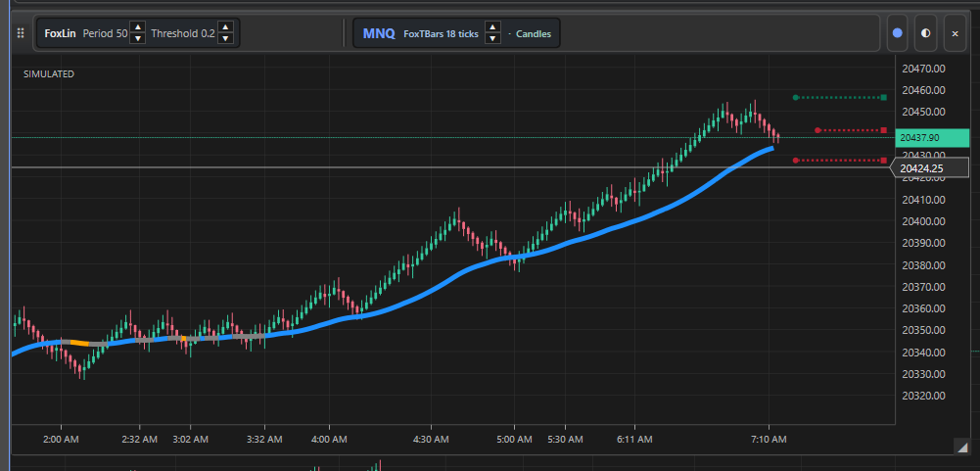The height and width of the screenshot is (471, 980).
Task: Click the 20470.00 price axis label
Action: (923, 69)
